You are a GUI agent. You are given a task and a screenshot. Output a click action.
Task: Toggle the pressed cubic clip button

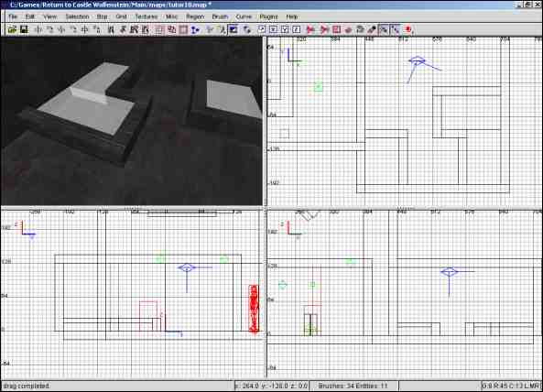[233, 30]
